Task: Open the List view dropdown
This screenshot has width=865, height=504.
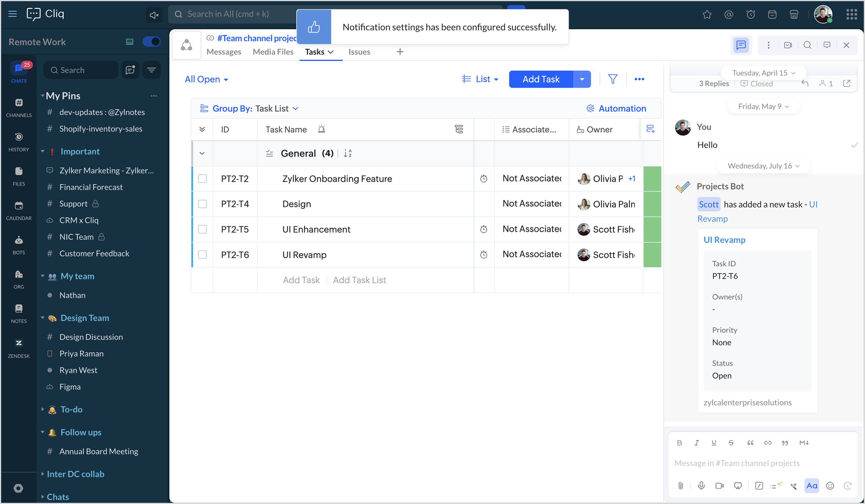Action: 480,79
